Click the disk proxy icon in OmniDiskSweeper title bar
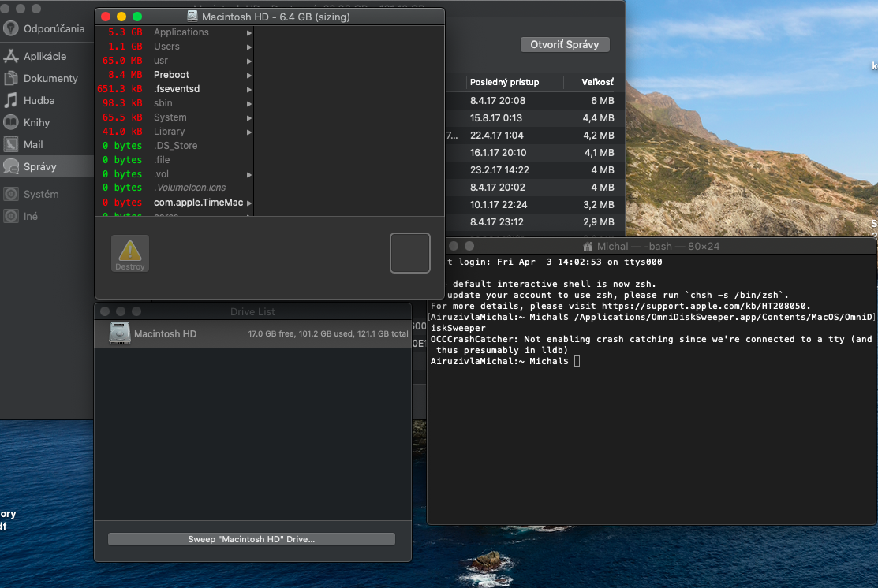This screenshot has height=588, width=878. (x=192, y=17)
